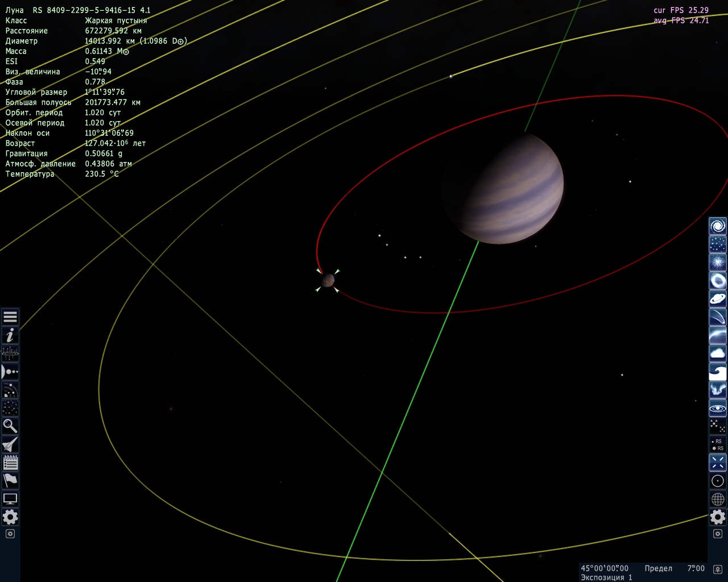Toggle comet tails visibility

pyautogui.click(x=718, y=317)
